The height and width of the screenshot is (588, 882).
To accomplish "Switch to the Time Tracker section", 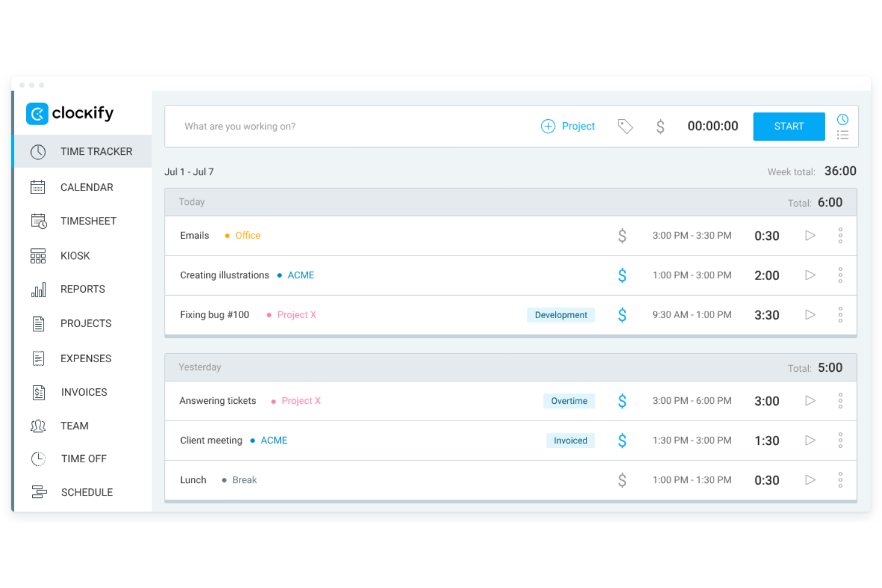I will click(97, 151).
